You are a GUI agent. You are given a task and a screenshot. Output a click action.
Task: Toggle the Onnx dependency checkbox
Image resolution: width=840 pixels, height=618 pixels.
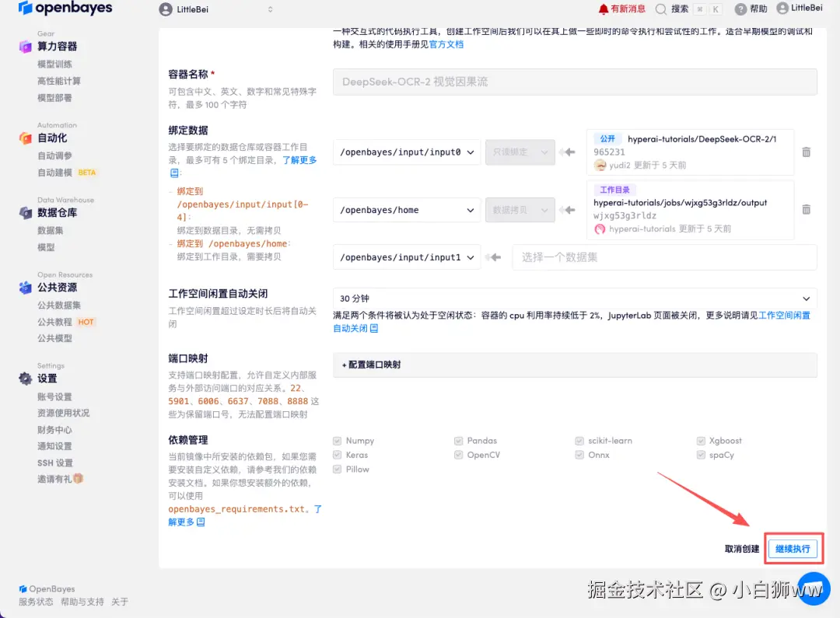click(579, 455)
